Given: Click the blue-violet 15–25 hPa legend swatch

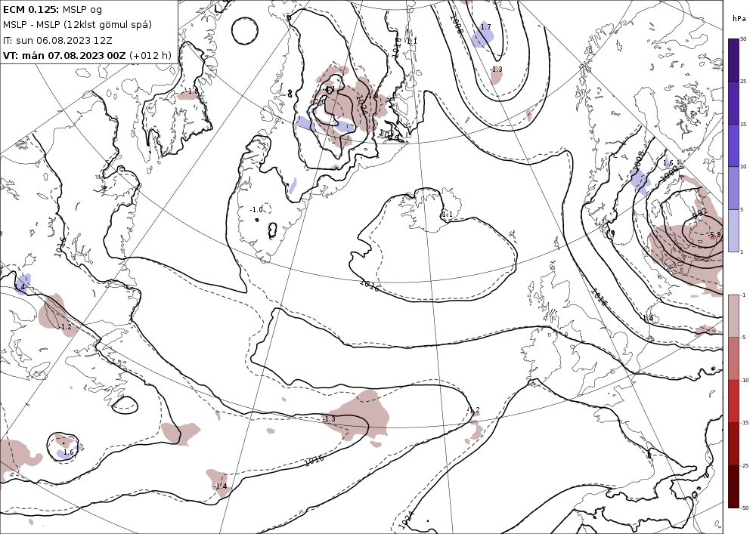Looking at the screenshot, I should point(733,103).
